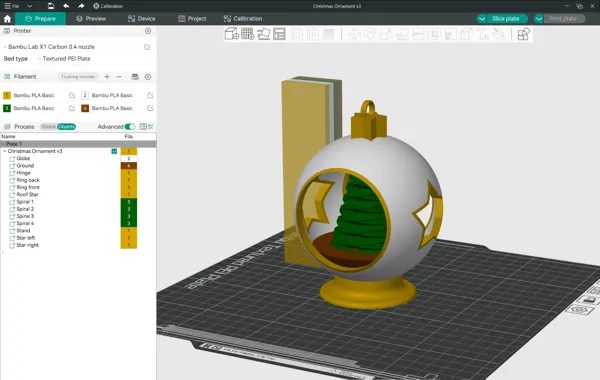Click the AMS filament sync icon
The width and height of the screenshot is (600, 380).
coord(135,77)
